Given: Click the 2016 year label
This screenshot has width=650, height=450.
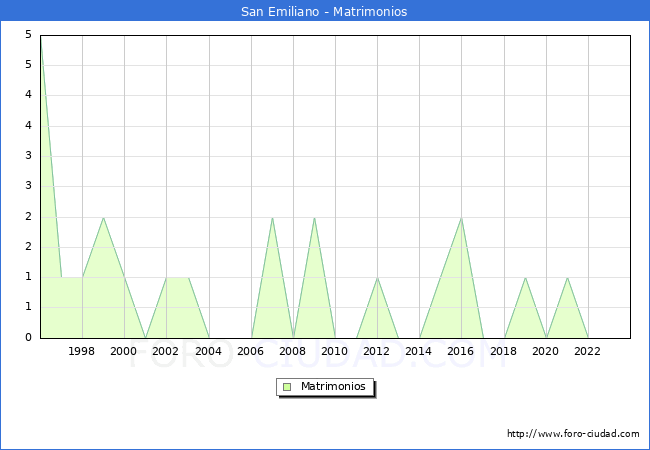Looking at the screenshot, I should coord(461,351).
